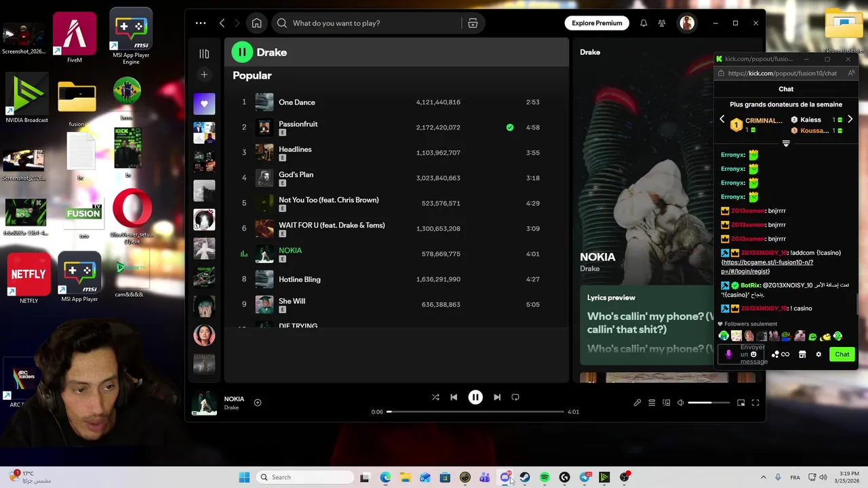Click the green Chat send button

coord(842,354)
